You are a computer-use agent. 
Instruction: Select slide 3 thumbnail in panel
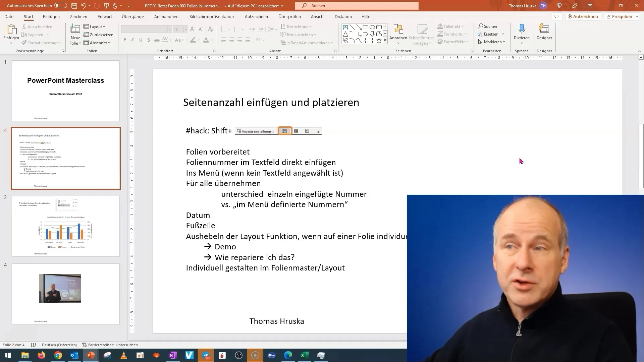coord(65,226)
